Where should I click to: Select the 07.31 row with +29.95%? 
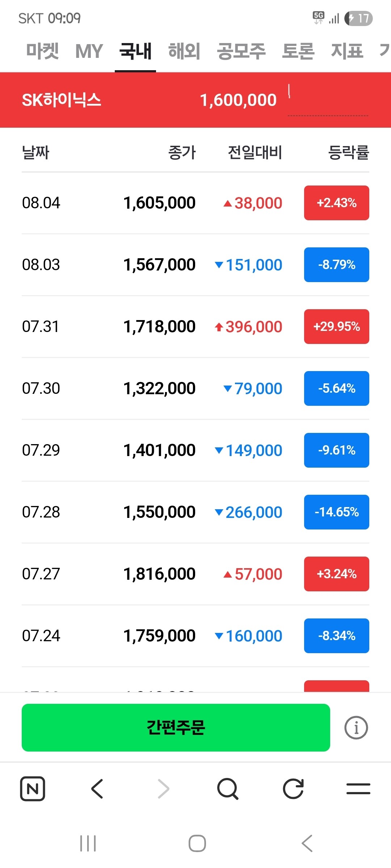click(x=195, y=327)
